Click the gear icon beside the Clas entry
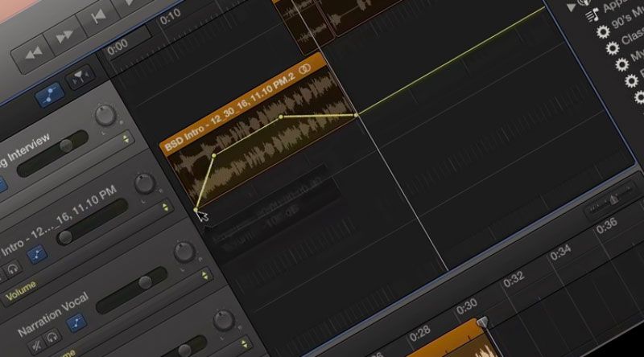The height and width of the screenshot is (357, 644). [613, 48]
